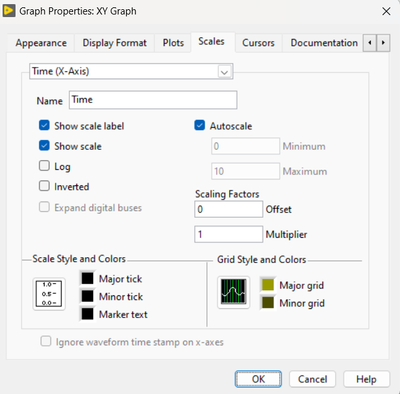
Task: Open the grid style picker icon
Action: point(233,292)
